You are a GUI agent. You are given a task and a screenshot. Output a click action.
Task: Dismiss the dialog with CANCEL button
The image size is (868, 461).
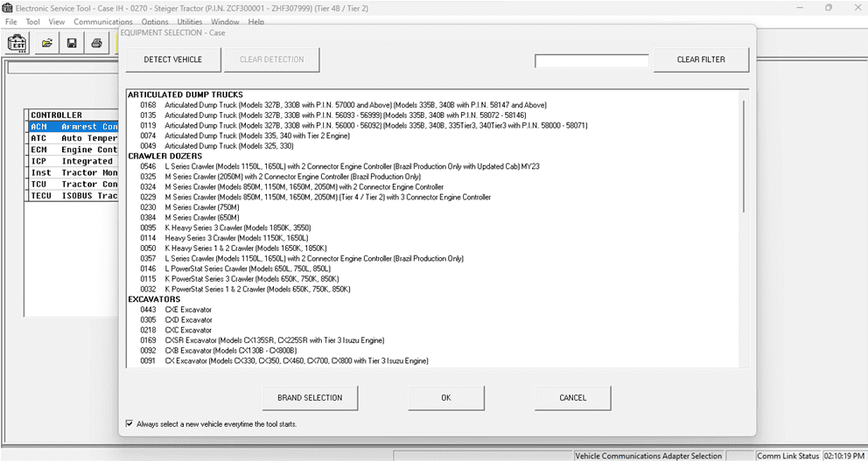pos(572,398)
